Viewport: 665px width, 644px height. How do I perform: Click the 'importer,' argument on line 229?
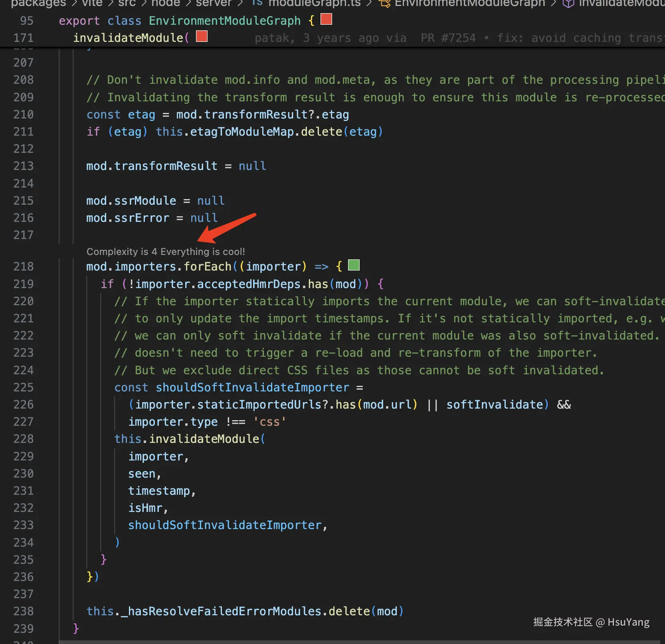pyautogui.click(x=158, y=456)
